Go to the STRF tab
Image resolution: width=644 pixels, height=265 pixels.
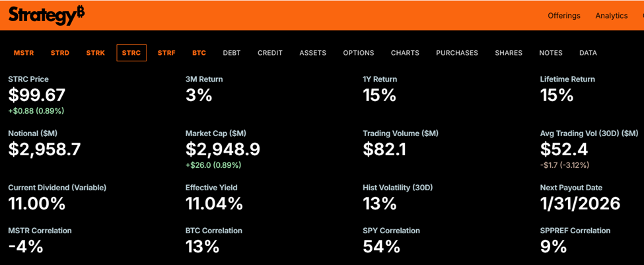pyautogui.click(x=166, y=53)
